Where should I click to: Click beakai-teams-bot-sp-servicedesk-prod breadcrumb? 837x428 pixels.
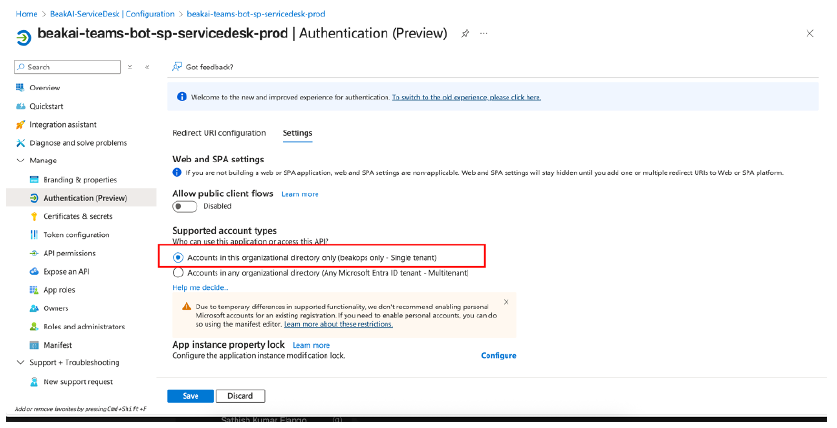click(256, 14)
